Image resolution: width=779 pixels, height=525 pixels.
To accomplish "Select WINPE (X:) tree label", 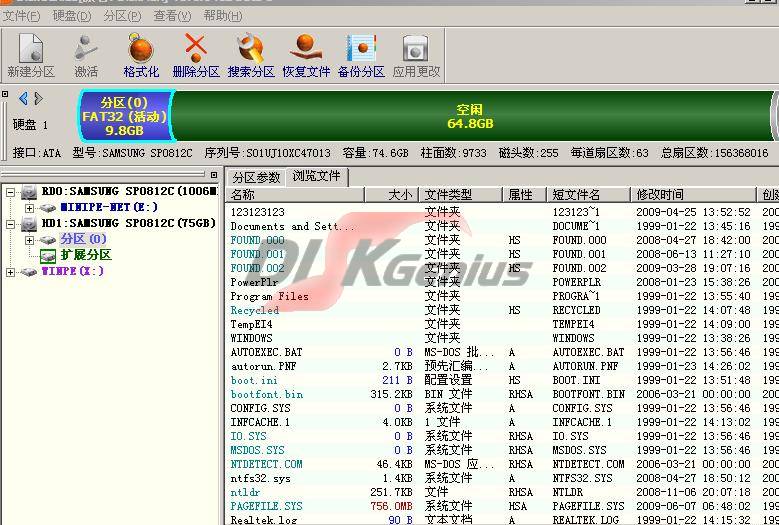I will (x=73, y=271).
